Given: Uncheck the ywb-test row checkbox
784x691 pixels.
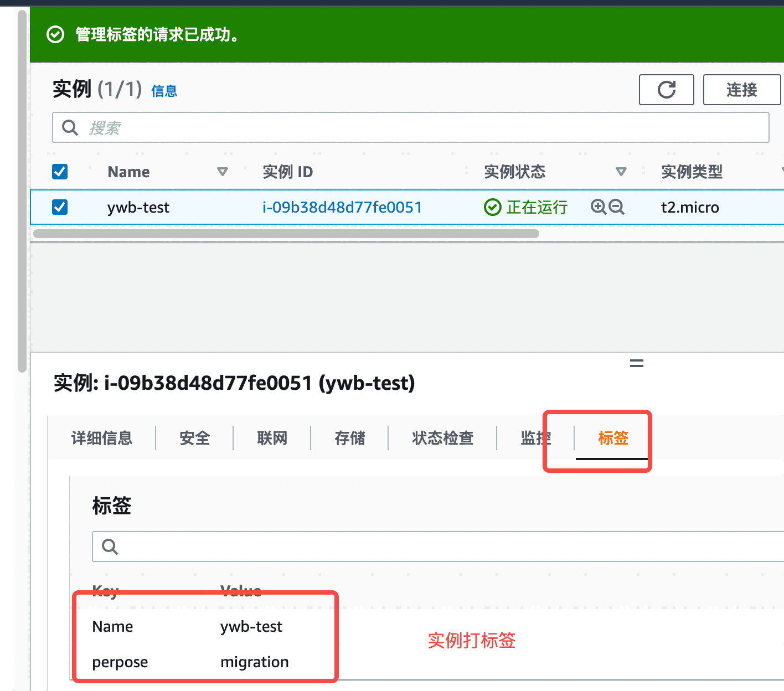Looking at the screenshot, I should pos(60,207).
